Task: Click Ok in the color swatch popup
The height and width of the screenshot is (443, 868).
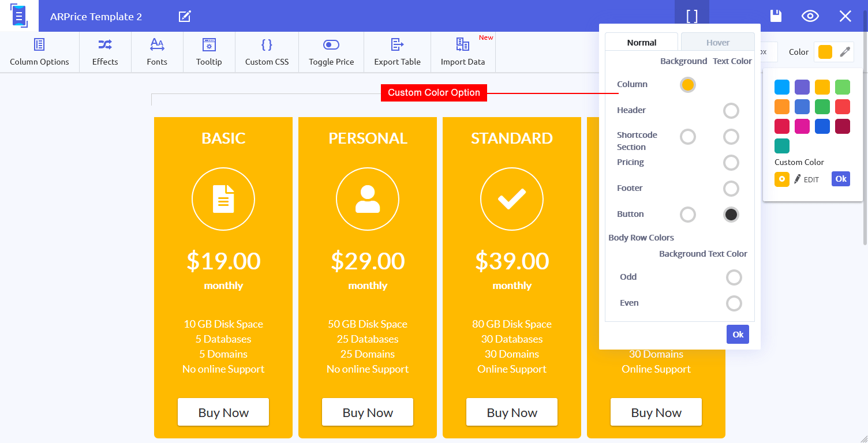Action: pyautogui.click(x=841, y=179)
